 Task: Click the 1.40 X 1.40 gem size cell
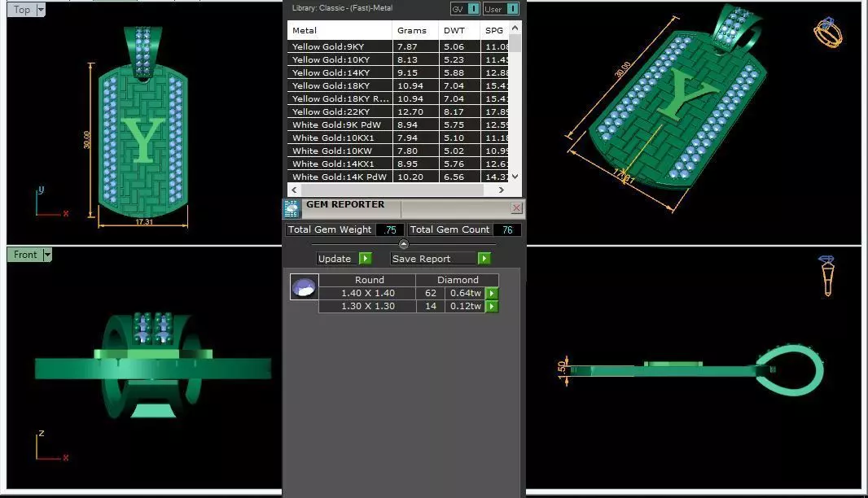[367, 293]
